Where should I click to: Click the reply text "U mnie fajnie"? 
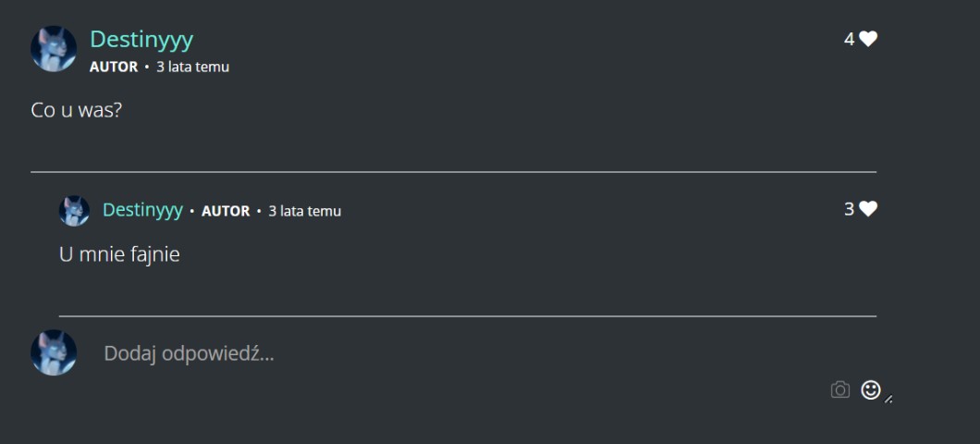coord(119,254)
